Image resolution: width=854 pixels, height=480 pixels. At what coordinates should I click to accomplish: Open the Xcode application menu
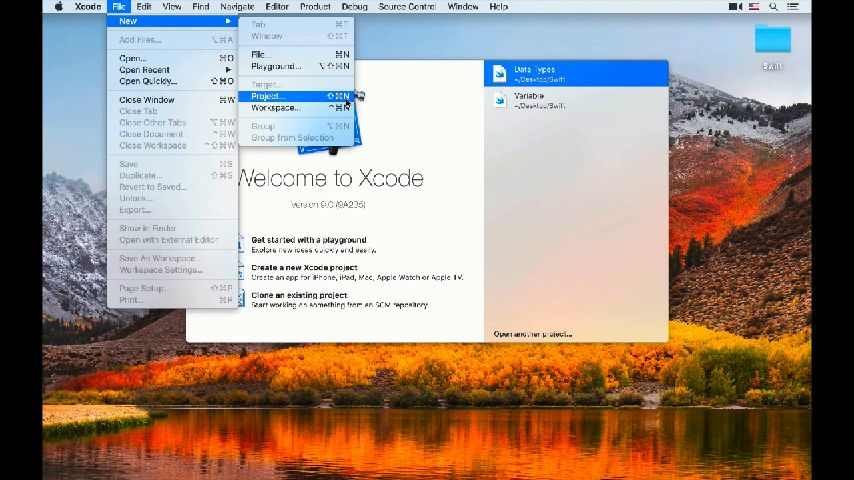pos(88,7)
